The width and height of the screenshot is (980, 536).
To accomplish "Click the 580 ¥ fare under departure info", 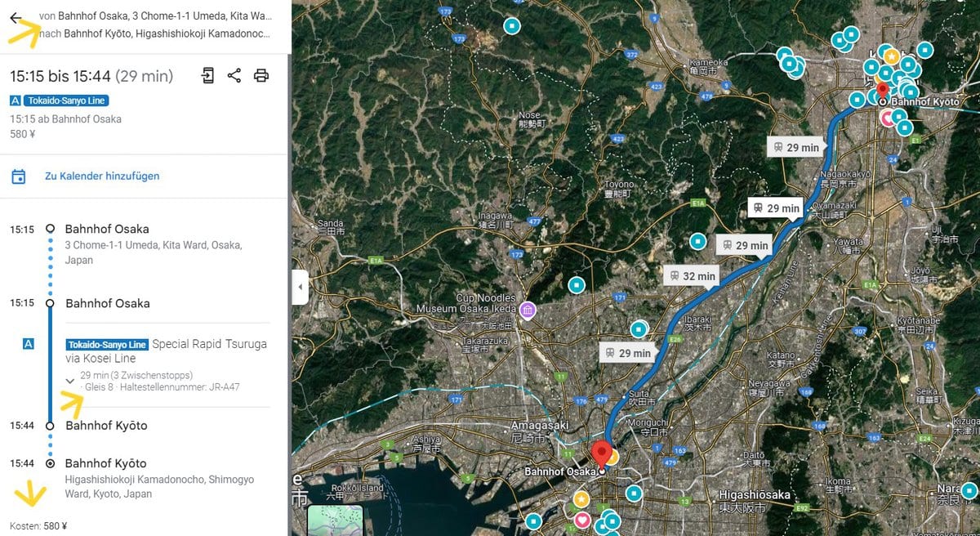I will tap(22, 134).
